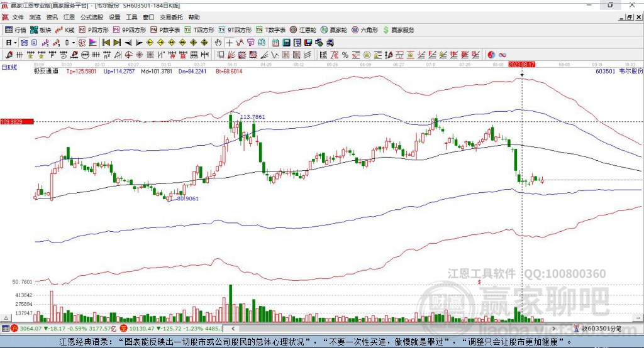Click the Tp=125.5801 indicator value

click(x=81, y=72)
